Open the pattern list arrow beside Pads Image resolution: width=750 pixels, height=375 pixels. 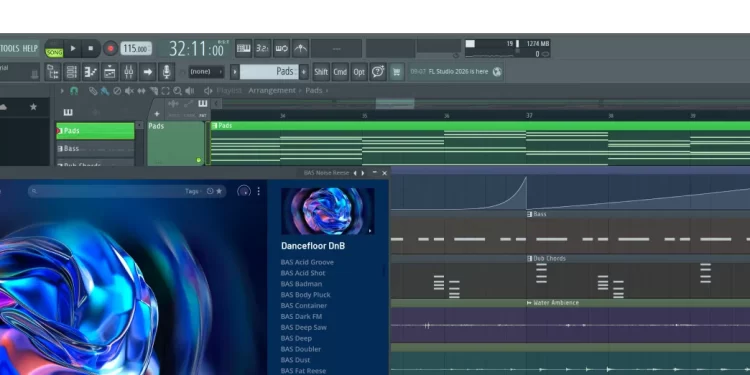tap(234, 72)
